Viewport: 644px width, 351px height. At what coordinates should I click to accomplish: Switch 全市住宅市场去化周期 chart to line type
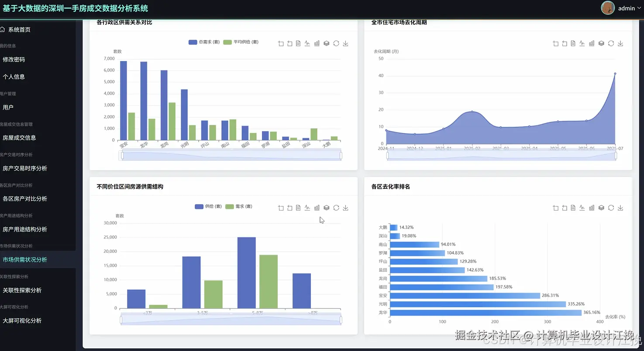[x=582, y=44]
